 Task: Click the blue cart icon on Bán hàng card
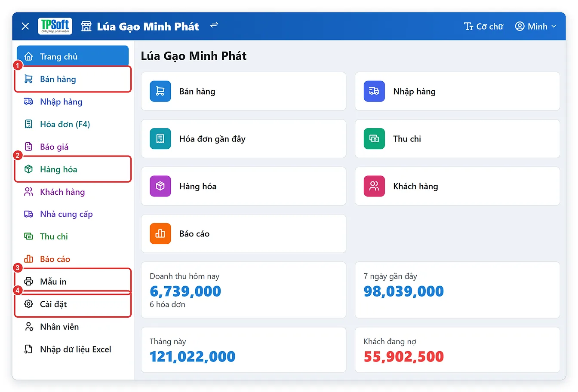pyautogui.click(x=160, y=91)
